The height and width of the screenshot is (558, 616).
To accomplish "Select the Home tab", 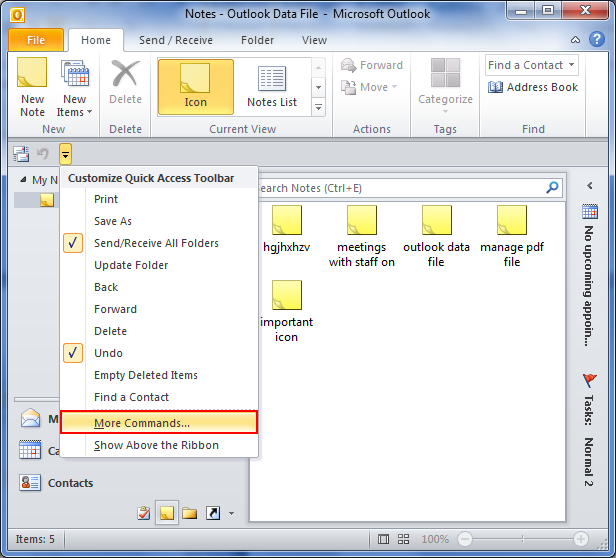I will (x=96, y=40).
